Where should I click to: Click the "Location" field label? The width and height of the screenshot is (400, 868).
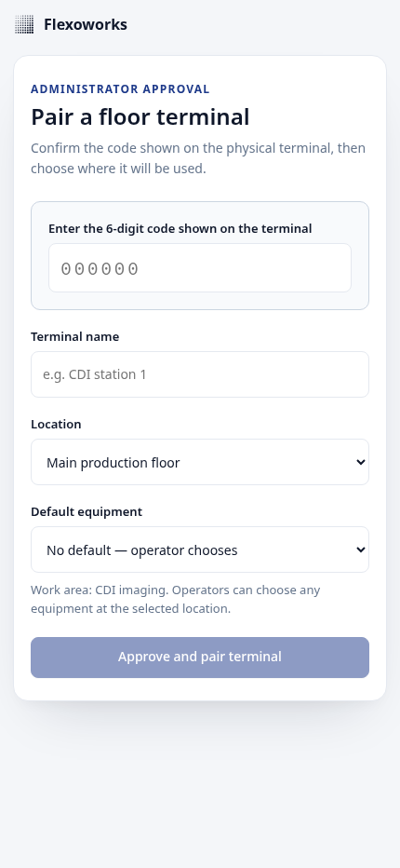pyautogui.click(x=56, y=424)
